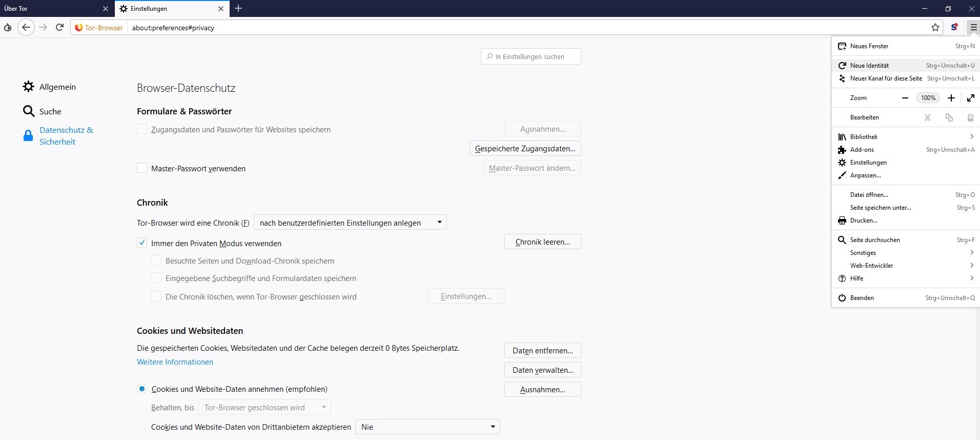
Task: Open Einstellungen from the menu
Action: pos(906,163)
